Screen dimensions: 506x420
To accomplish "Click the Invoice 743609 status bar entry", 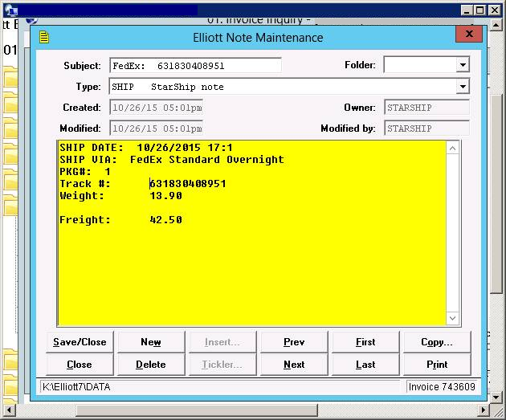I will [x=442, y=387].
